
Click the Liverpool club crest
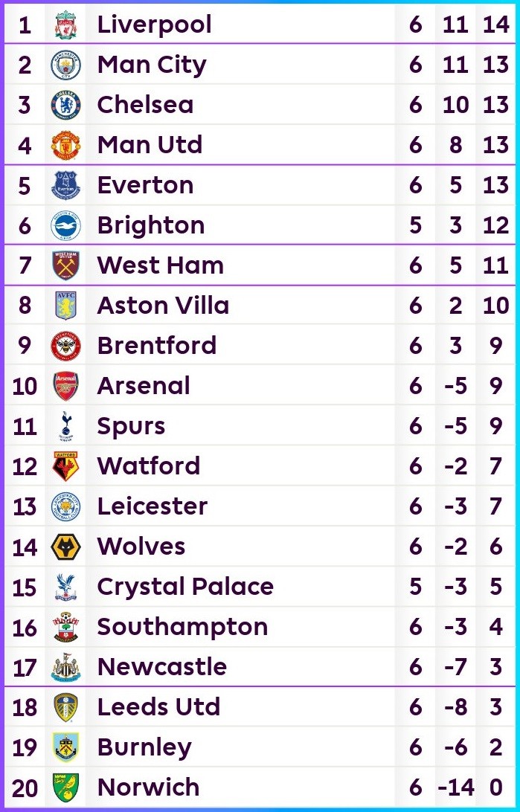click(x=65, y=25)
